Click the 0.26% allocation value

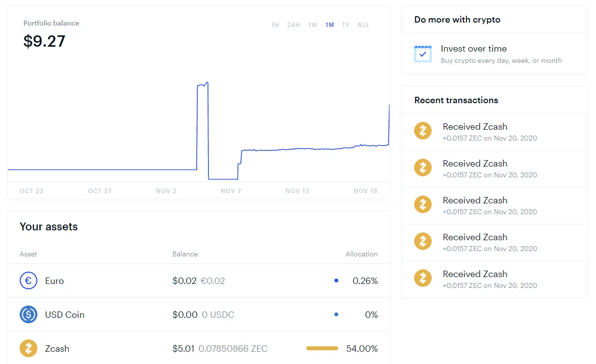click(365, 281)
